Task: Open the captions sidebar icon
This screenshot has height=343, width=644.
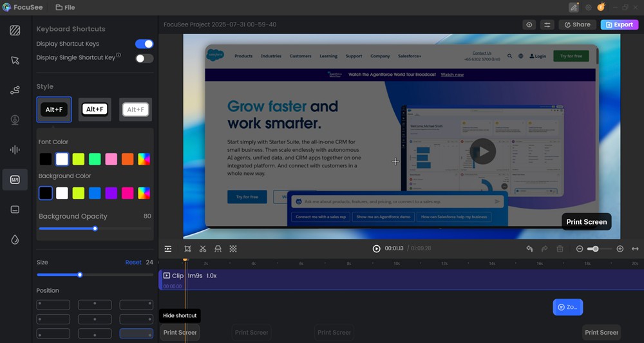Action: pyautogui.click(x=15, y=210)
